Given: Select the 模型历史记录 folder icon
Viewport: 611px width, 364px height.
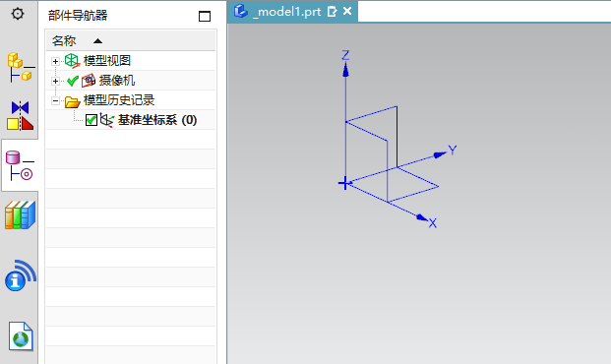Looking at the screenshot, I should click(x=73, y=101).
